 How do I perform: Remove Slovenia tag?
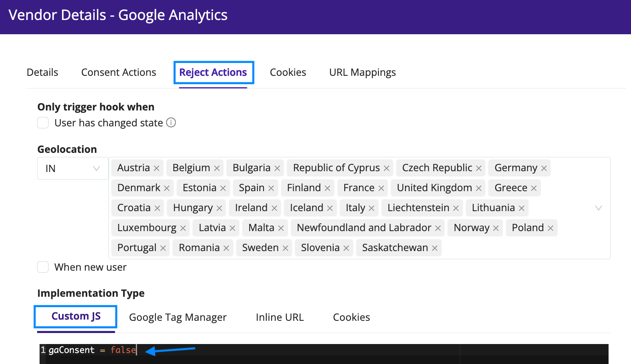pyautogui.click(x=346, y=248)
